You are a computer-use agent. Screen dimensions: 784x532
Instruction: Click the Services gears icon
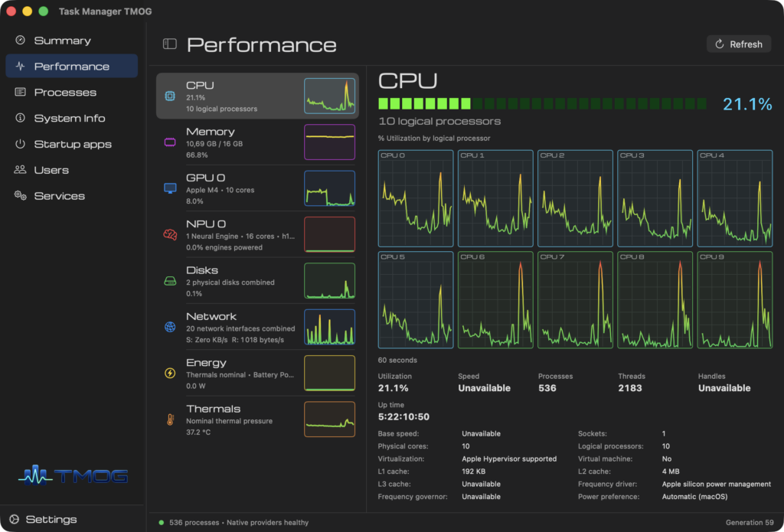20,195
